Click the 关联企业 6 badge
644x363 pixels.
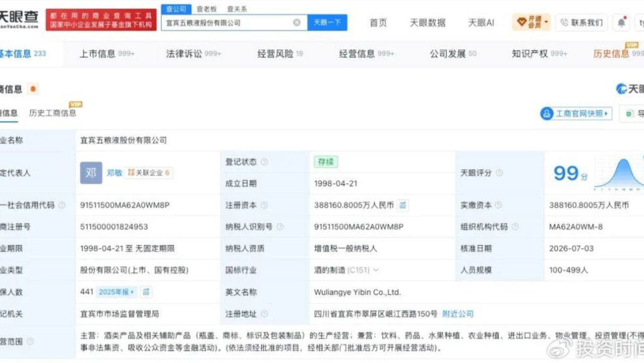pyautogui.click(x=149, y=173)
